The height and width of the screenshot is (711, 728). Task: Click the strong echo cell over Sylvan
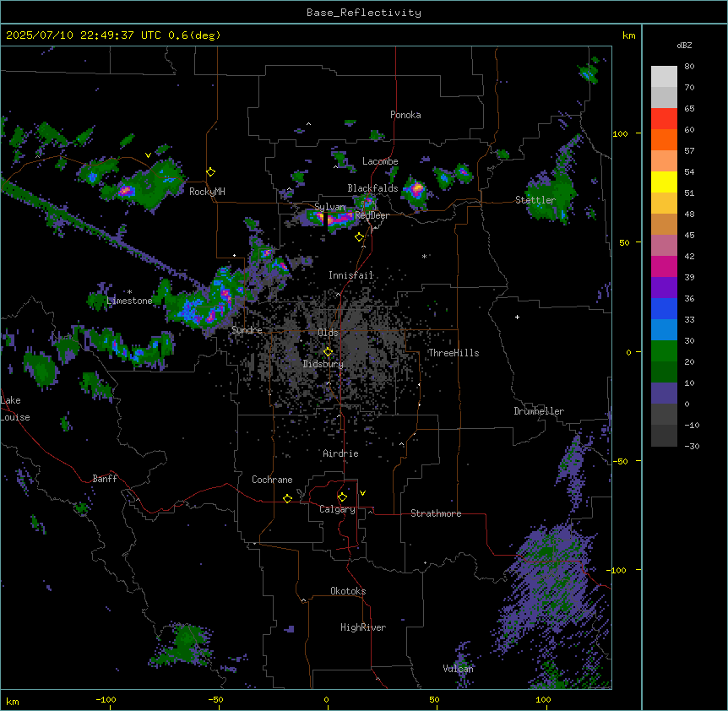[330, 218]
